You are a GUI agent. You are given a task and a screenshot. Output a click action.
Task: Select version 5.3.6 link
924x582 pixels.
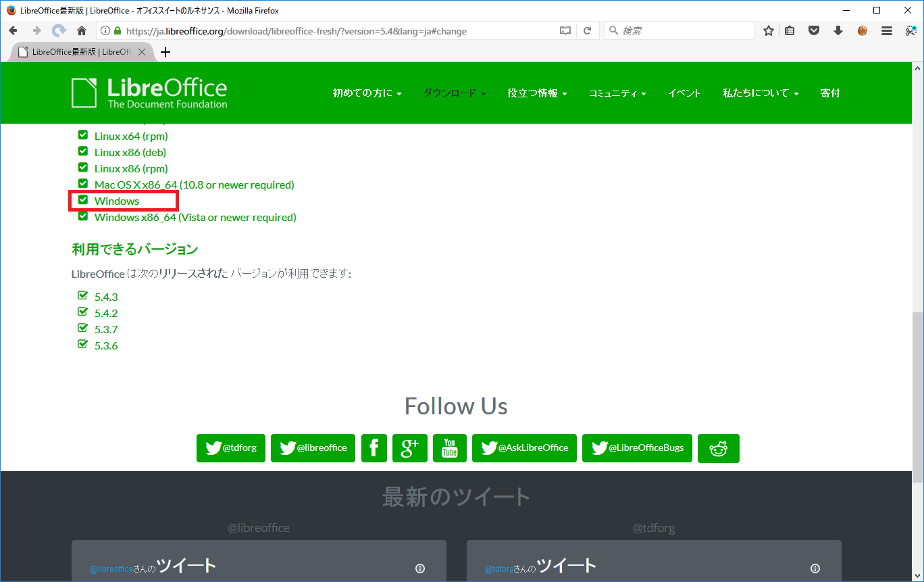click(106, 345)
